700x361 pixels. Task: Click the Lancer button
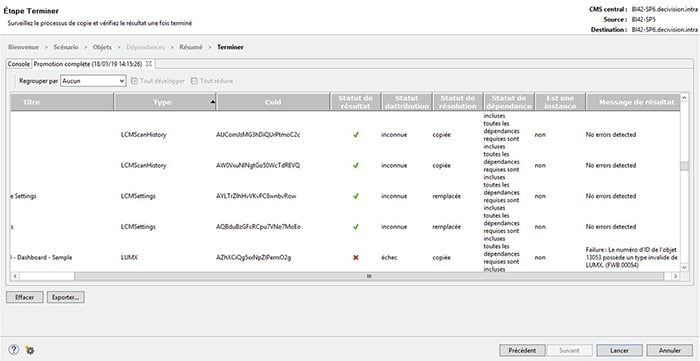point(619,350)
